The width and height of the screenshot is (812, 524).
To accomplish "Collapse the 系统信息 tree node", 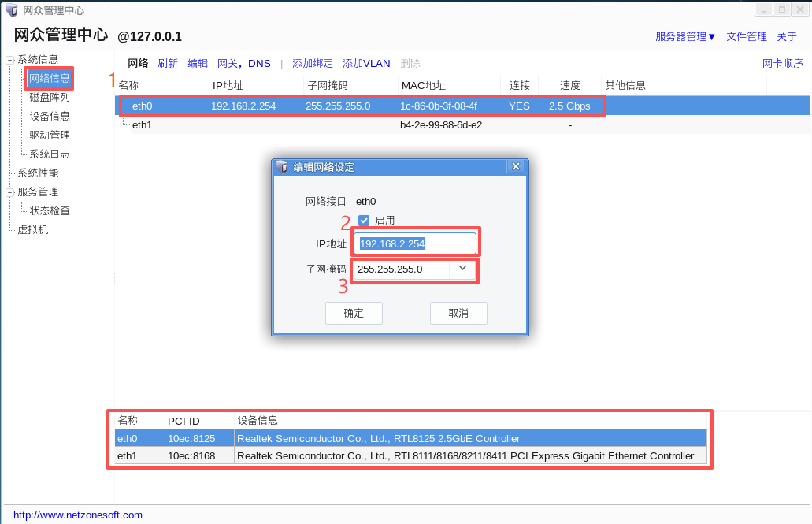I will point(9,60).
